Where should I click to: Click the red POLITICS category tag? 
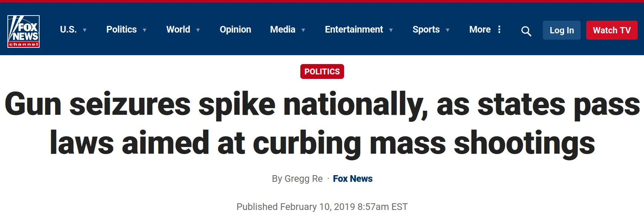coord(322,71)
